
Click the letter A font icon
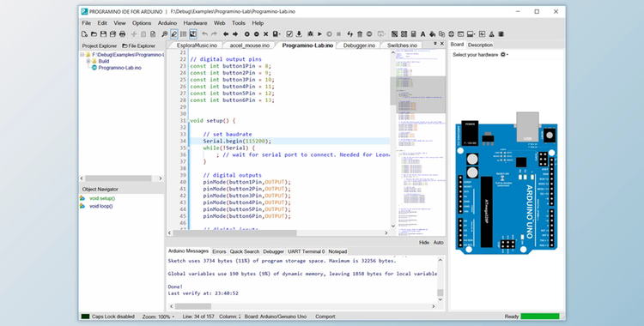point(422,34)
